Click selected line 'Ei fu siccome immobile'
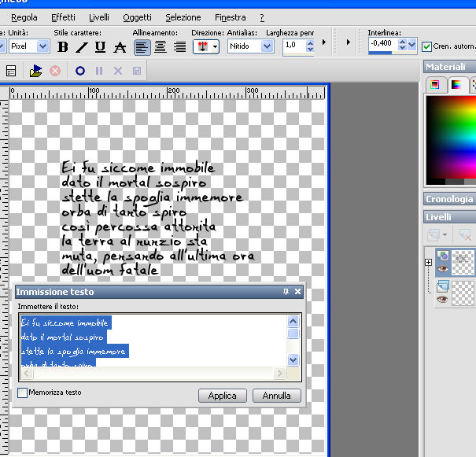The height and width of the screenshot is (457, 476). coord(66,322)
